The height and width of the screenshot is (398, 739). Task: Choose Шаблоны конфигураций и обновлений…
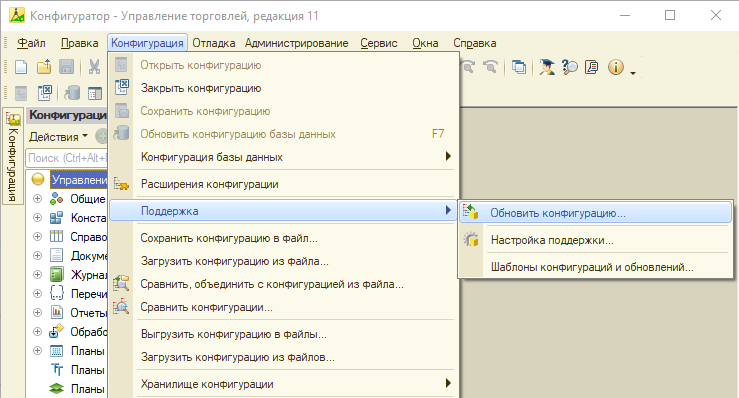pos(595,267)
